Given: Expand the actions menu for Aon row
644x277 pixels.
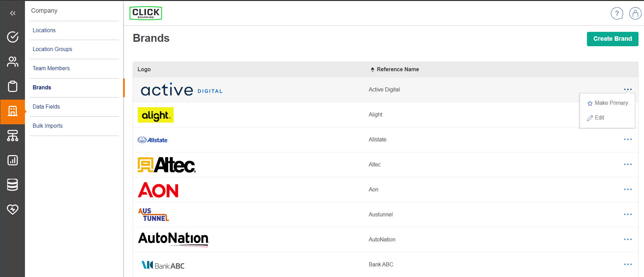Looking at the screenshot, I should (628, 189).
